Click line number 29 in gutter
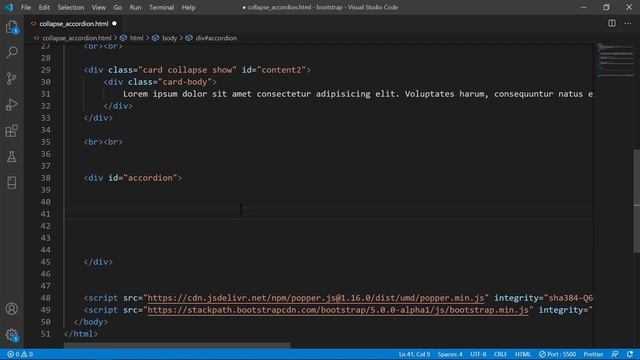The height and width of the screenshot is (360, 640). tap(46, 70)
